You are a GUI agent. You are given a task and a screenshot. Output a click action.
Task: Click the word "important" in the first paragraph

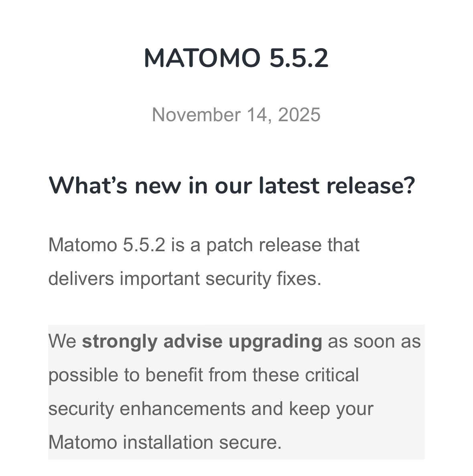pyautogui.click(x=162, y=279)
